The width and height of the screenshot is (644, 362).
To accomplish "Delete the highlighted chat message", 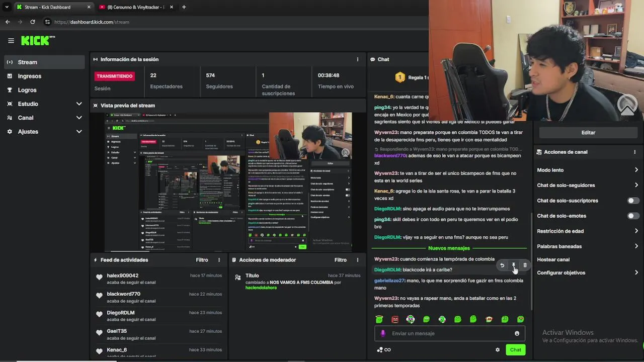I will (525, 265).
